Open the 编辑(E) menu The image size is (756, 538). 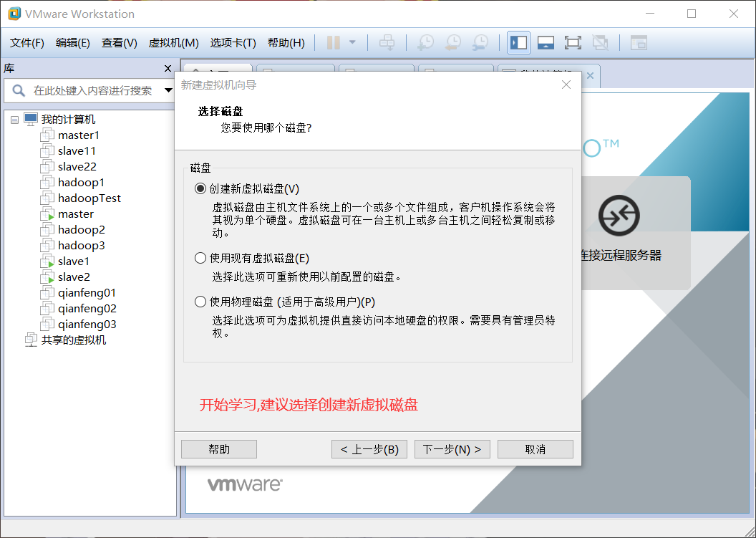[x=73, y=43]
